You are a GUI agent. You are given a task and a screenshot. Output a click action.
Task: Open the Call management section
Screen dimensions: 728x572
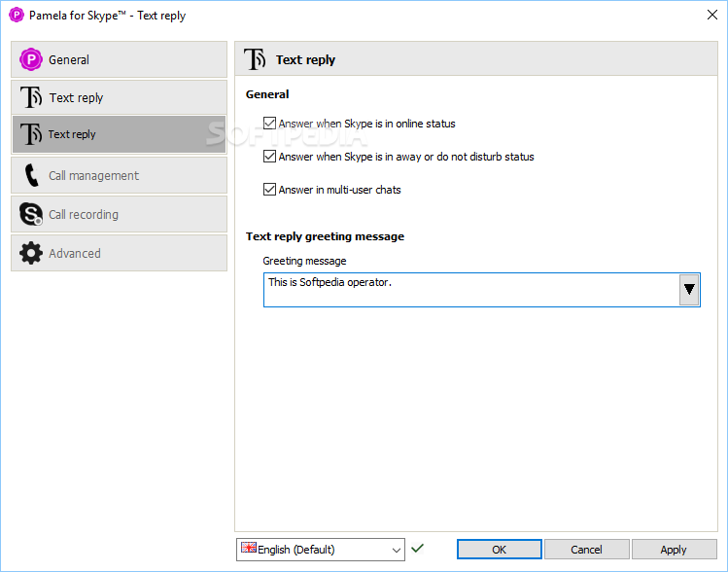point(119,175)
